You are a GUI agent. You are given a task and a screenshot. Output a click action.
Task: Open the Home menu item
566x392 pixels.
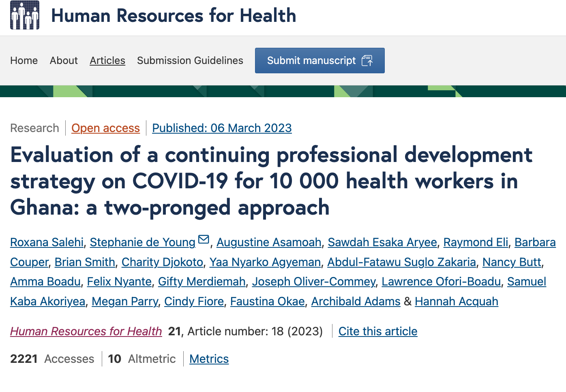click(x=24, y=60)
